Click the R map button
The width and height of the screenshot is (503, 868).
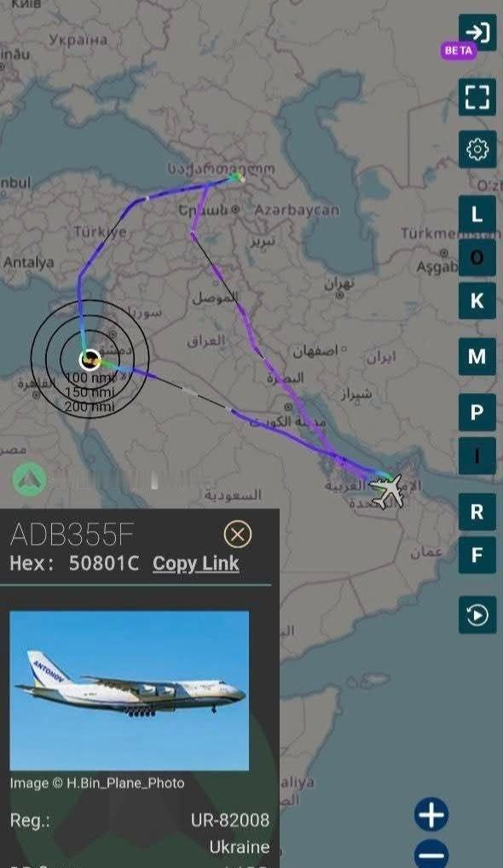coord(477,512)
